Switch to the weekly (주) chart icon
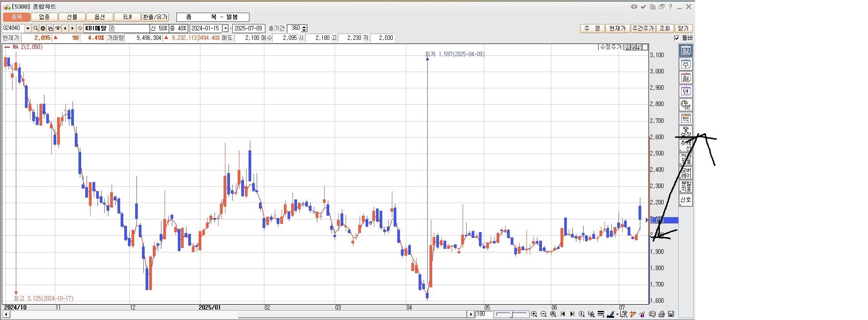Viewport: 868px width, 320px height. point(685,64)
